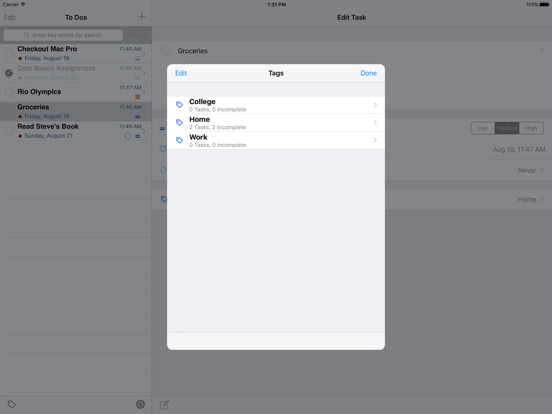The height and width of the screenshot is (414, 552).
Task: Toggle completion circle in Edit Task header
Action: coord(166,50)
